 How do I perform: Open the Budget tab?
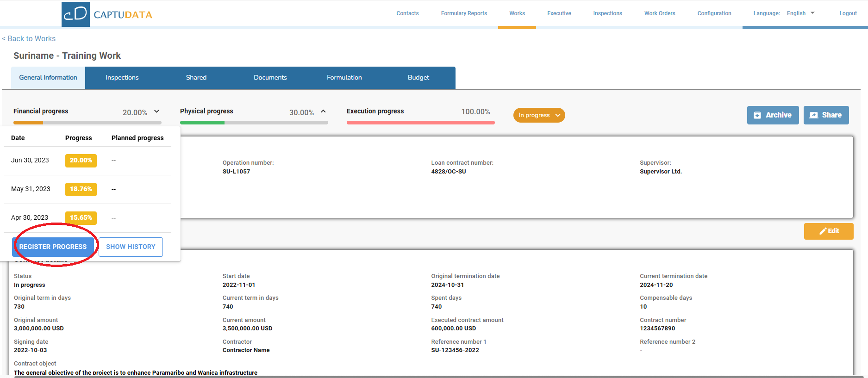(x=418, y=78)
